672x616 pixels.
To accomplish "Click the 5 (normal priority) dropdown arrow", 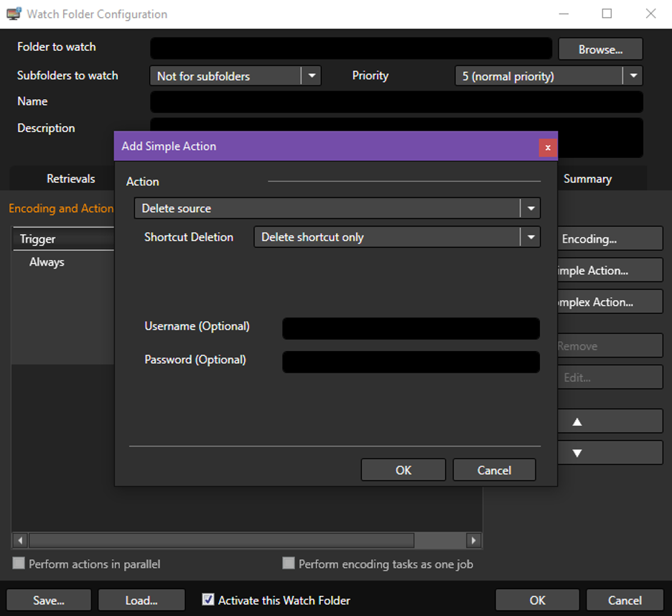I will pyautogui.click(x=633, y=76).
